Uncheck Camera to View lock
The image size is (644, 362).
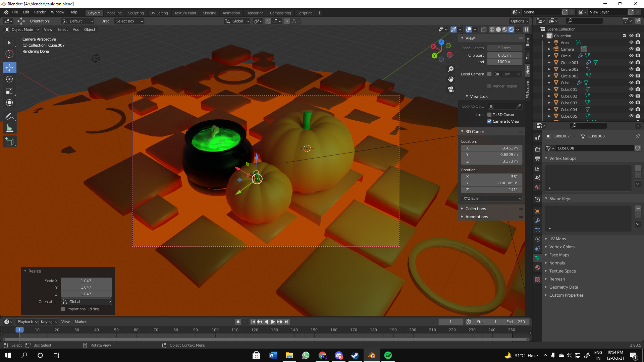tap(489, 121)
